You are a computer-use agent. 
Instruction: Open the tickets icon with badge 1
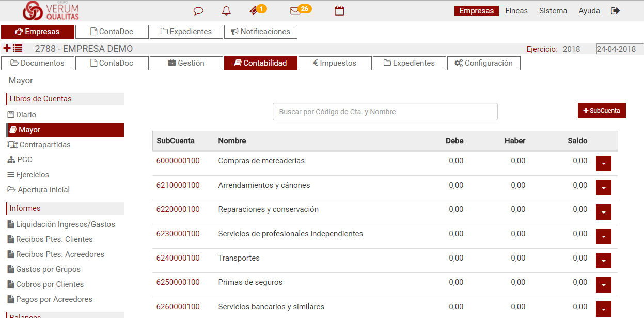(x=254, y=10)
